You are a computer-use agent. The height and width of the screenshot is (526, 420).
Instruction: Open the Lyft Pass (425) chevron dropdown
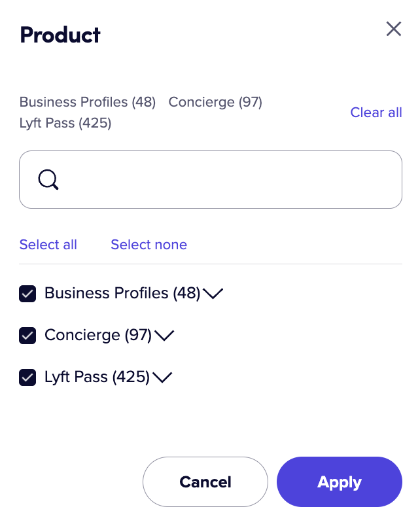click(162, 377)
